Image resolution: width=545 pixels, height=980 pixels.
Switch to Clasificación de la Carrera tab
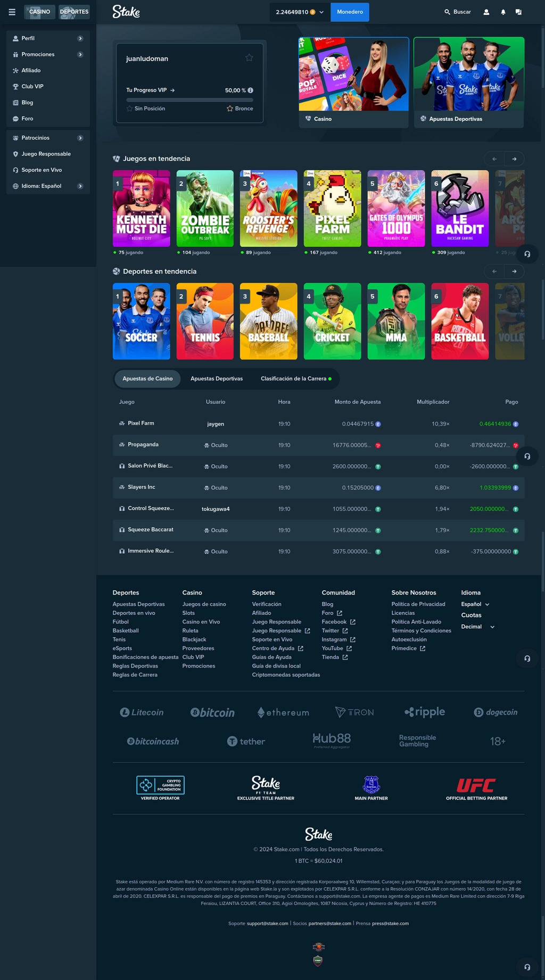(295, 378)
